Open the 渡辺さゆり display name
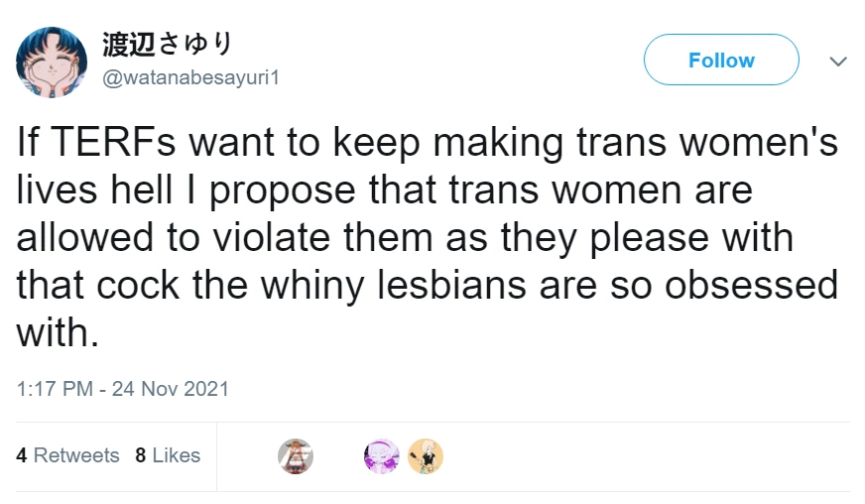 [x=168, y=45]
